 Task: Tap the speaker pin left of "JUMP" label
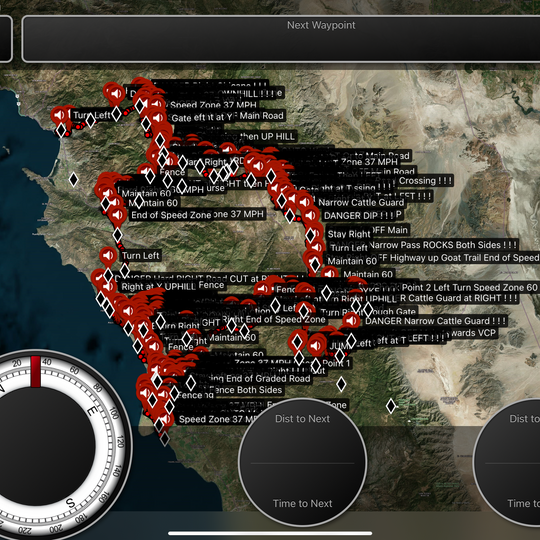(316, 345)
